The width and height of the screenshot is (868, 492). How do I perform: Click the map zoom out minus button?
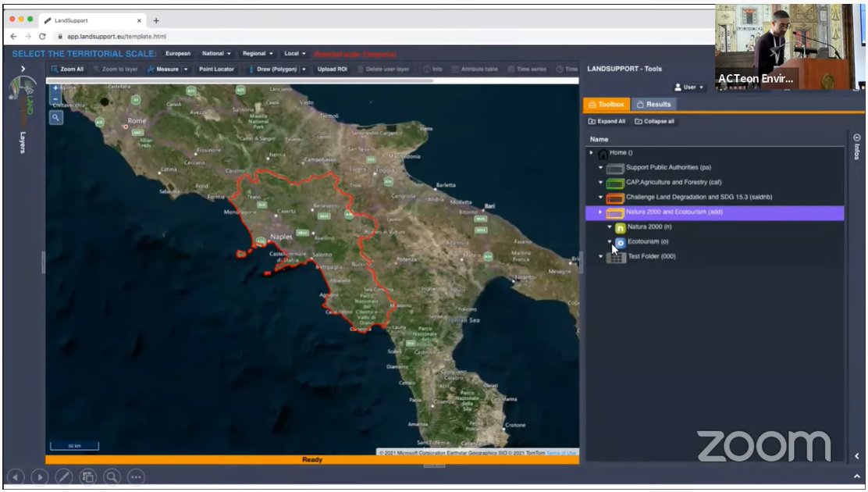(55, 99)
